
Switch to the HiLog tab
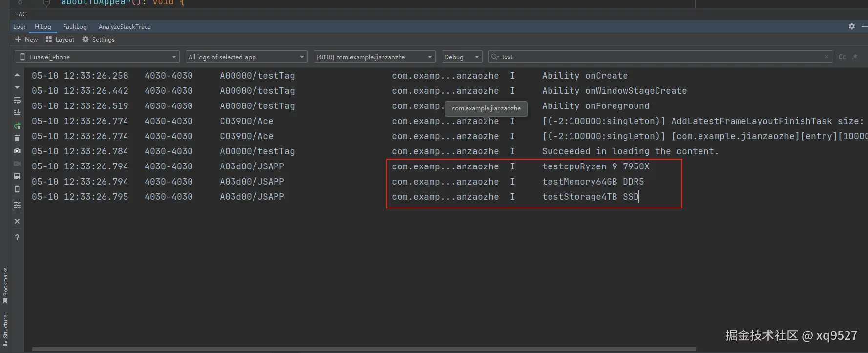point(42,26)
